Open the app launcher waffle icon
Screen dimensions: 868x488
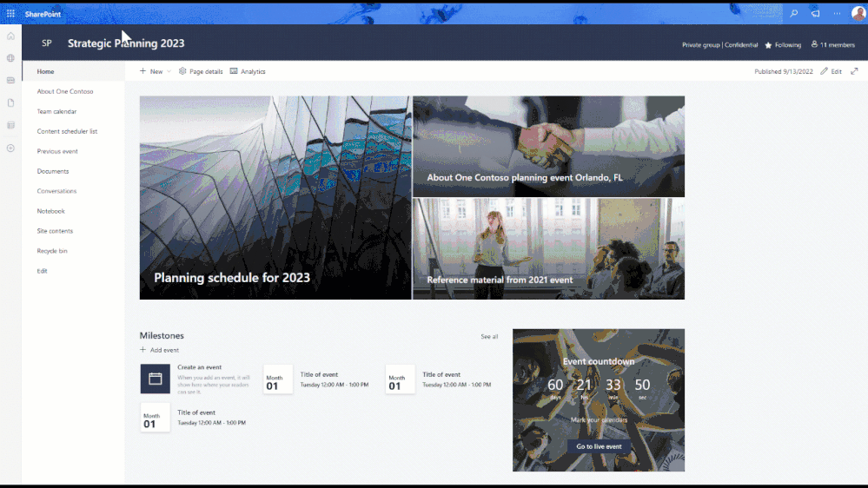click(10, 14)
